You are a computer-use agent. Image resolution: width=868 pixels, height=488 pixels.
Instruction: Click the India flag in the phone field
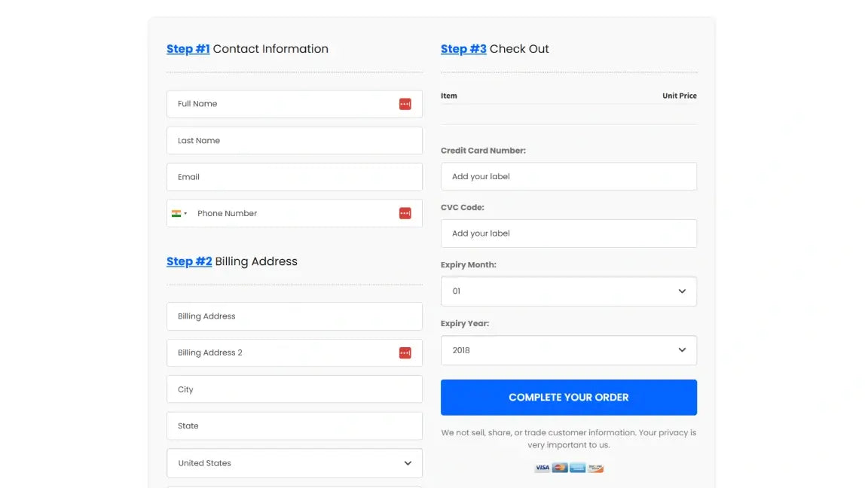176,213
